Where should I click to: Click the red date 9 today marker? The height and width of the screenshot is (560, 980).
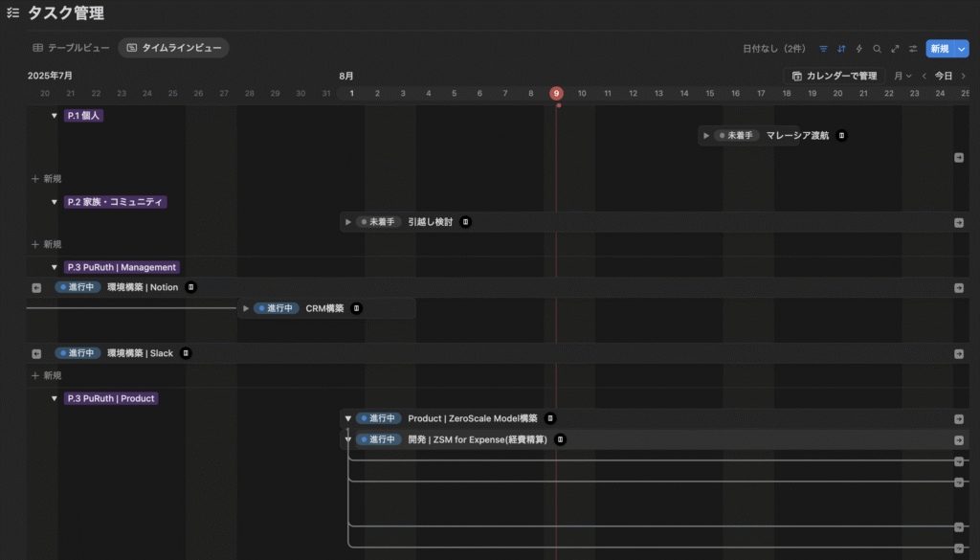[x=556, y=93]
